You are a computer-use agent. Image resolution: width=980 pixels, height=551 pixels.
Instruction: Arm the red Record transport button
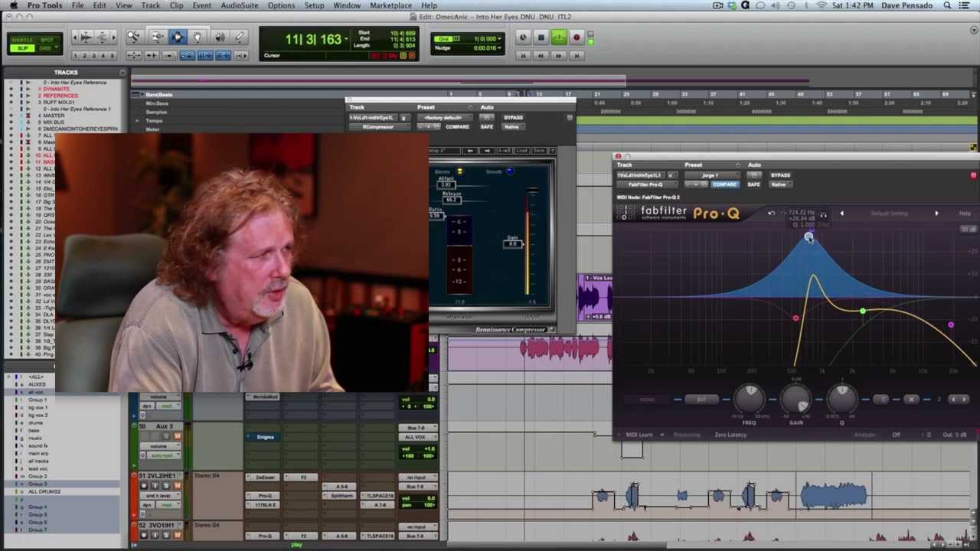coord(577,37)
